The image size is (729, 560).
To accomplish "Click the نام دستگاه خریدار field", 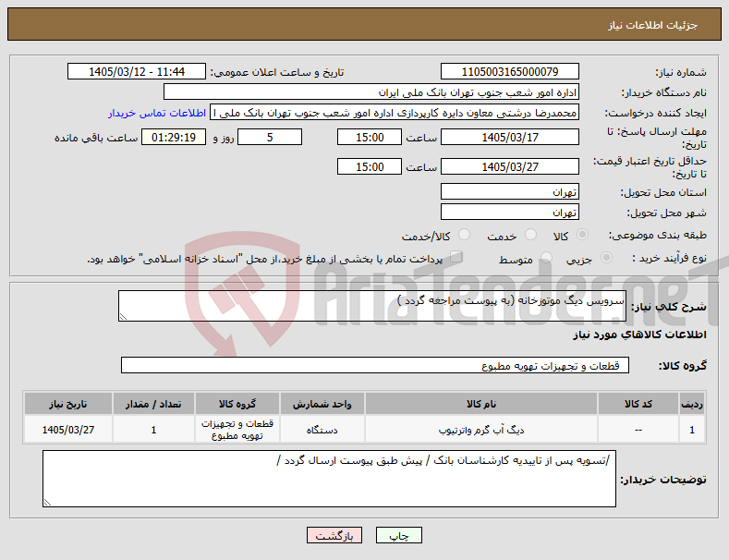I will 371,92.
